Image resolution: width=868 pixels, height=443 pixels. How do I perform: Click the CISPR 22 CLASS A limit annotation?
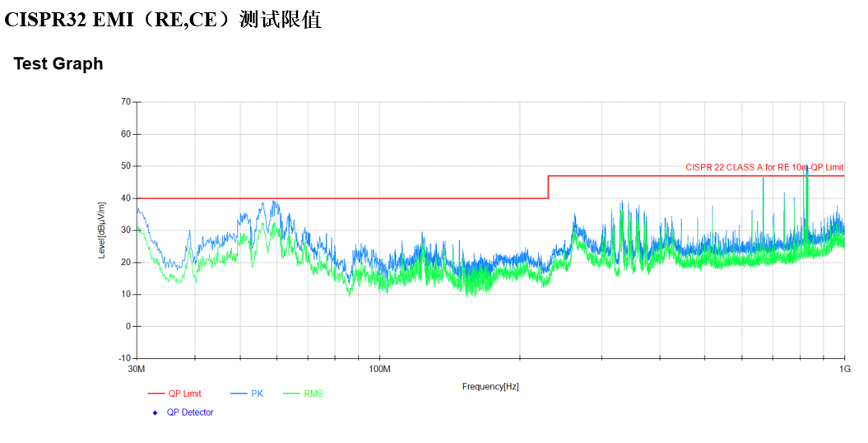[764, 167]
